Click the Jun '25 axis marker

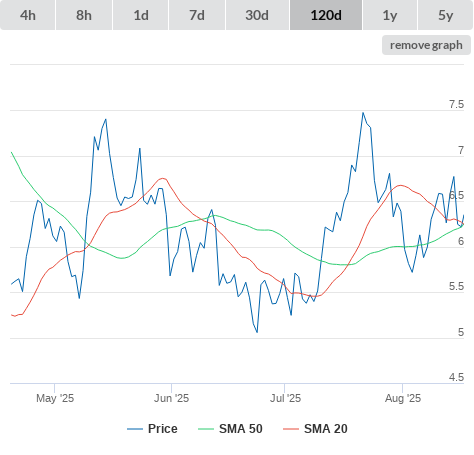pos(171,398)
